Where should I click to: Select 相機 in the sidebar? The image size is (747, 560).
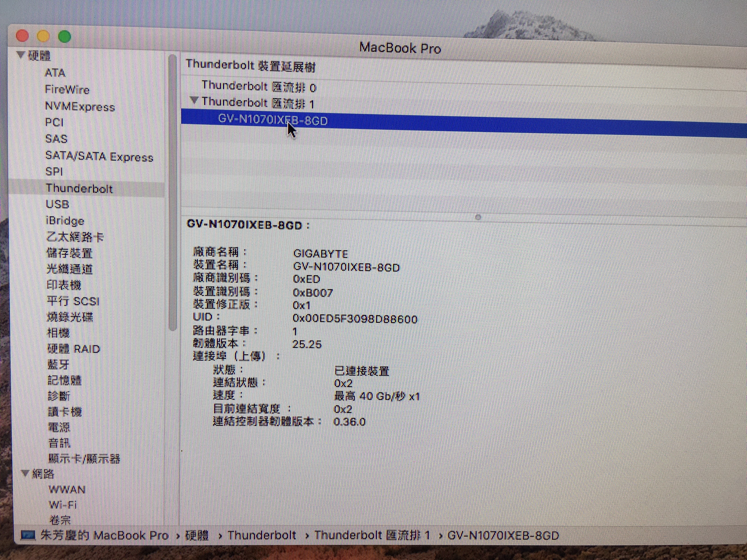click(58, 333)
